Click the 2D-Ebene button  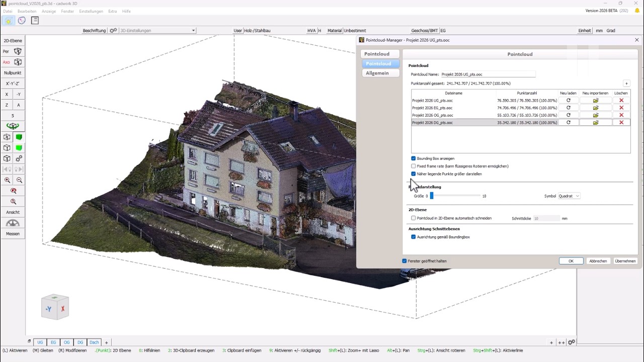(13, 41)
